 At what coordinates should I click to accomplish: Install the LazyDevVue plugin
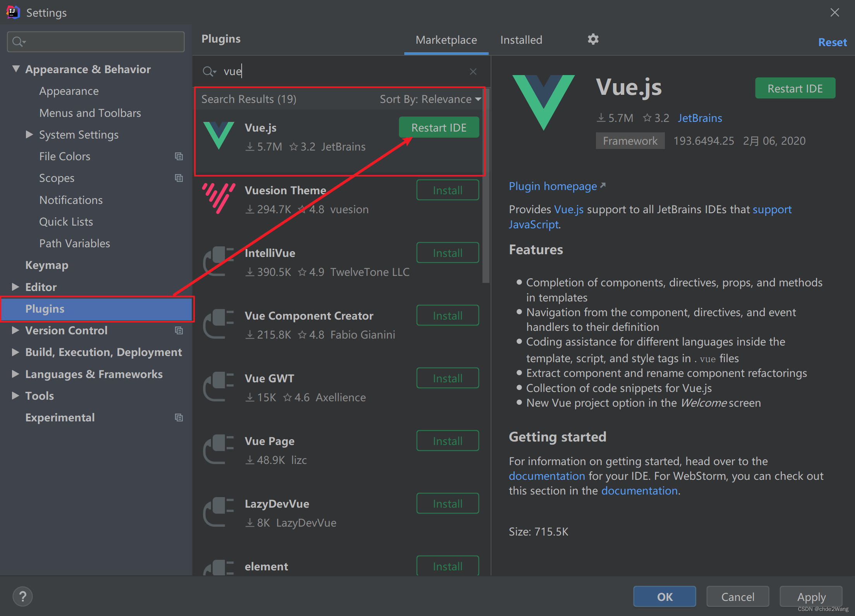(x=448, y=503)
